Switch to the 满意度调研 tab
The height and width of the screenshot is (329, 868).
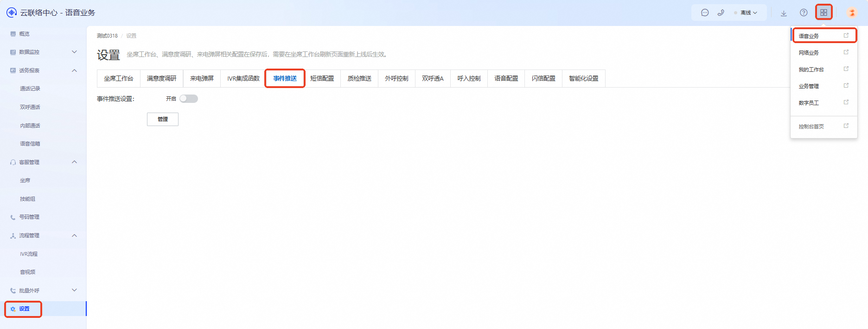coord(162,78)
